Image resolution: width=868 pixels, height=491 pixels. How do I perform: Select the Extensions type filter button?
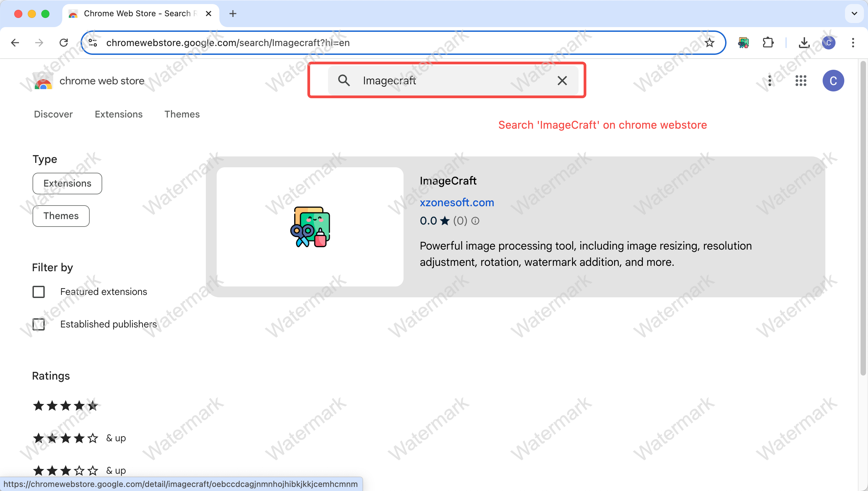coord(67,183)
